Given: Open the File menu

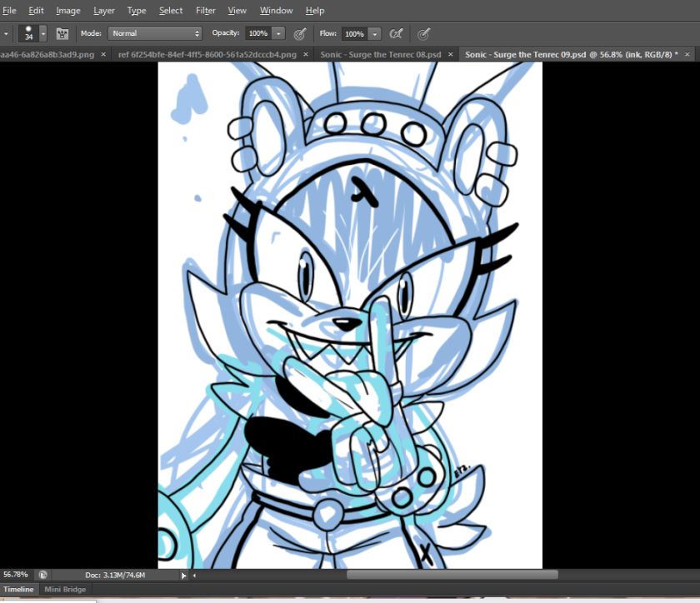Looking at the screenshot, I should click(9, 10).
